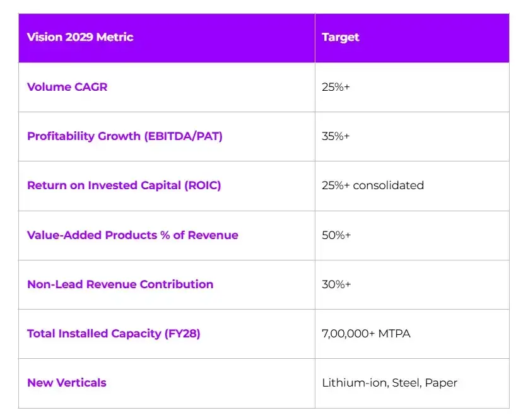Click the '25%+' Volume CAGR target value
Viewport: 528px width, 420px height.
tap(336, 87)
